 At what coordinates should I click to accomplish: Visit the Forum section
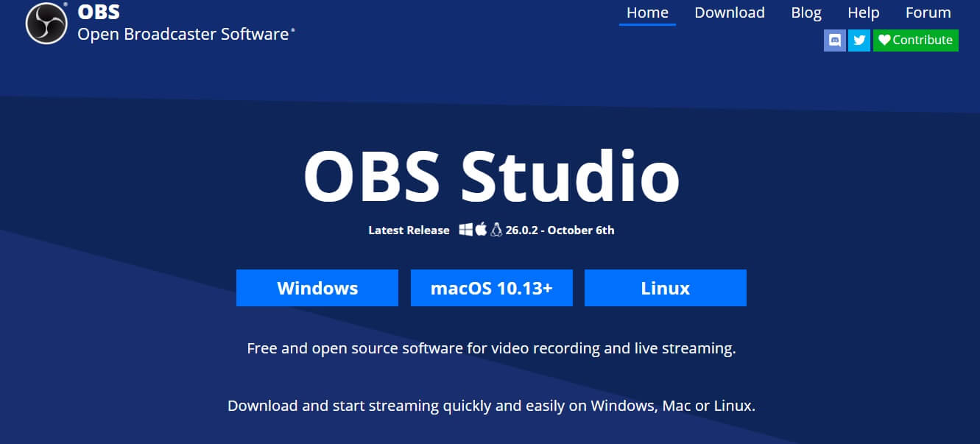click(x=928, y=13)
